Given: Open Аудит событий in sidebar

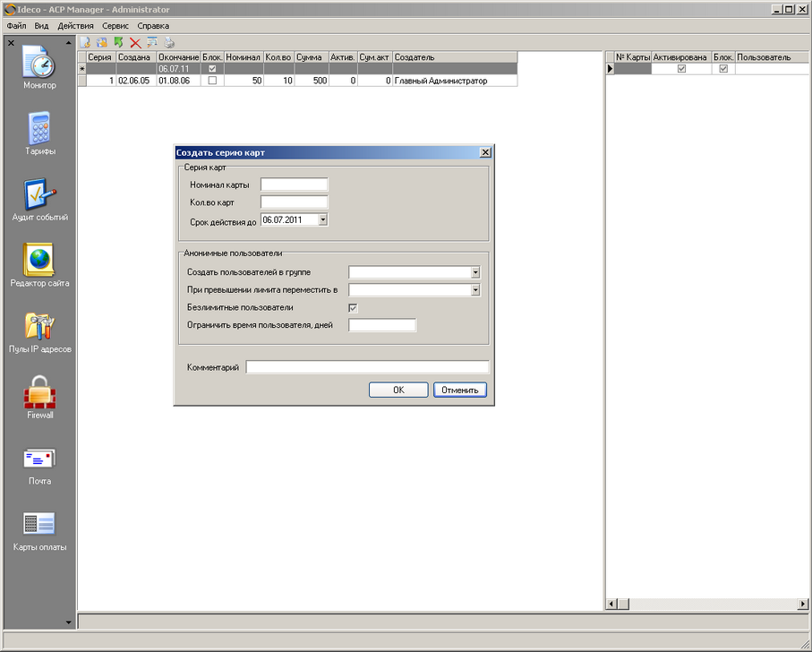Looking at the screenshot, I should 39,195.
